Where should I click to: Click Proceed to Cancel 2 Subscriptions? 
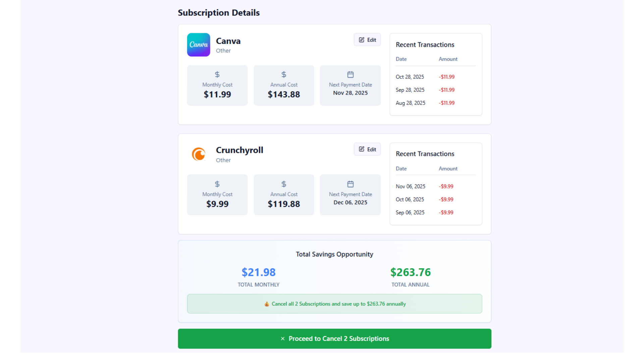334,339
